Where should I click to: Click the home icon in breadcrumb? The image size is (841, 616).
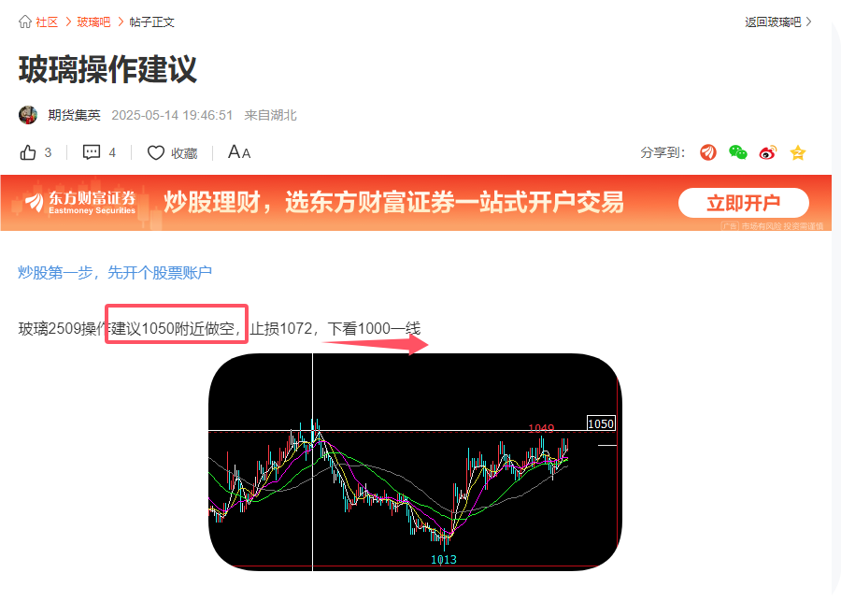click(24, 21)
